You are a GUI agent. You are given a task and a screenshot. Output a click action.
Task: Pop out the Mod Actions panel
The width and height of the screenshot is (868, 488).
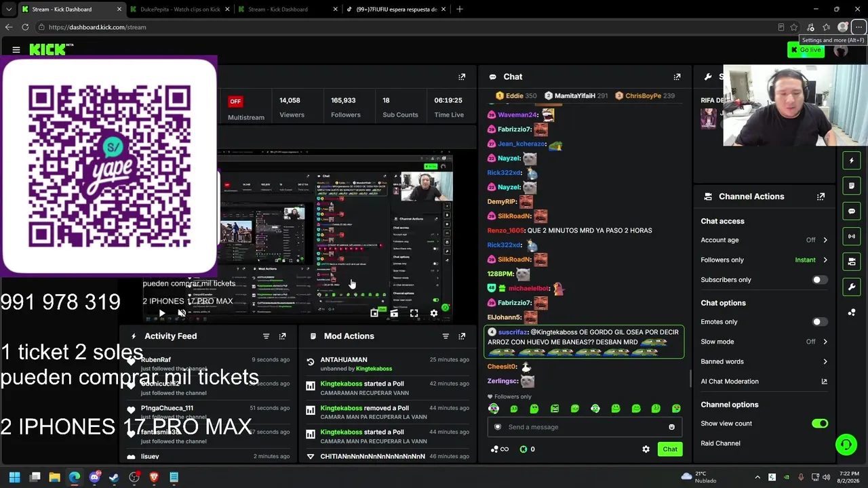(x=462, y=336)
